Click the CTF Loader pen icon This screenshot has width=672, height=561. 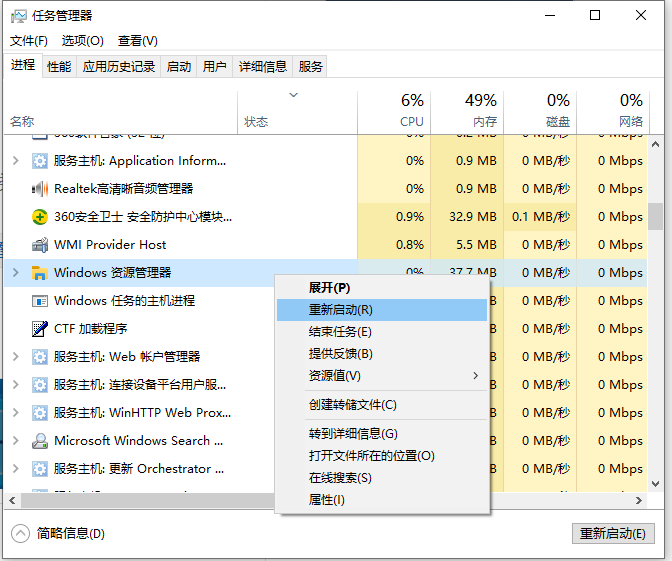point(40,329)
